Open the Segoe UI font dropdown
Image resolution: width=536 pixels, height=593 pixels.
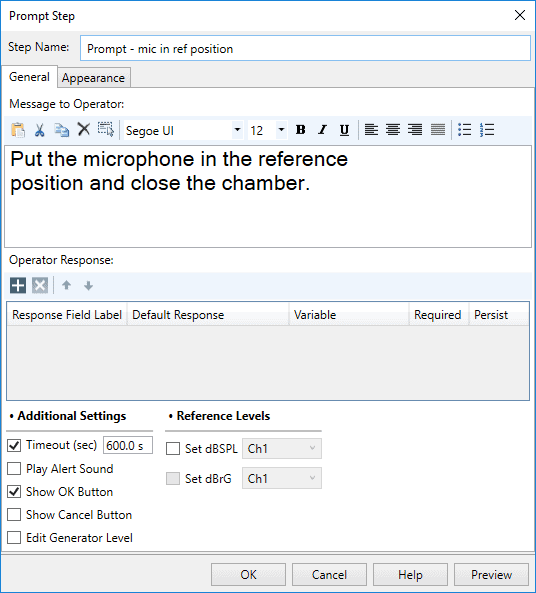(237, 130)
